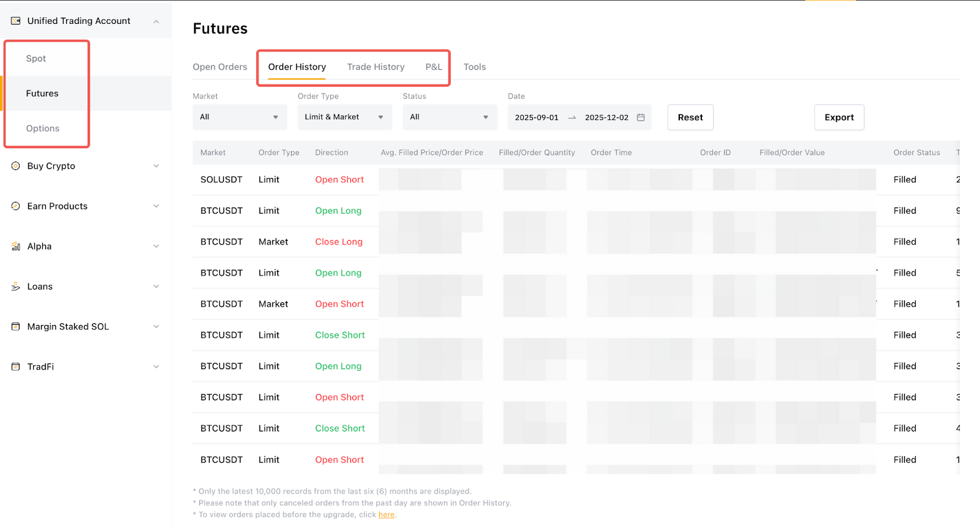Image resolution: width=980 pixels, height=530 pixels.
Task: Follow the 'here' link for pre-upgrade orders
Action: [x=386, y=515]
